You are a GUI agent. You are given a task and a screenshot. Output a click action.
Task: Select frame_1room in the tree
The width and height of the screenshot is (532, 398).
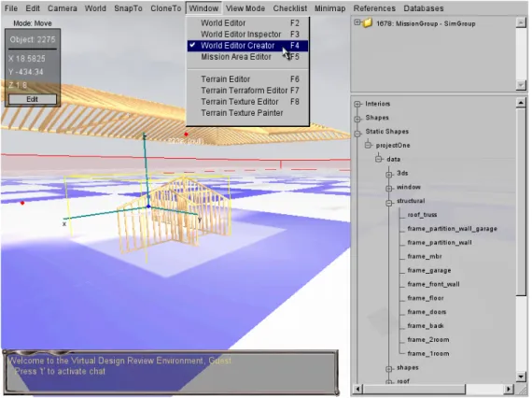(x=428, y=353)
